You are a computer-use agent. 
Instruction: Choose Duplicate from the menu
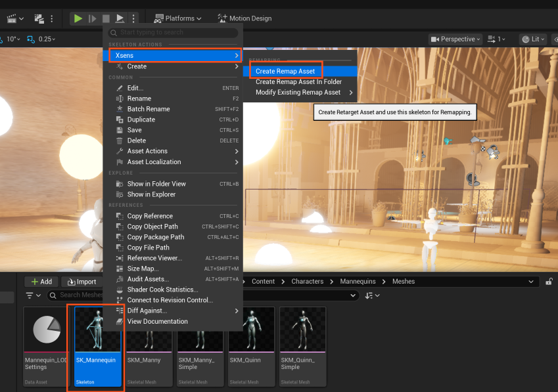point(173,120)
